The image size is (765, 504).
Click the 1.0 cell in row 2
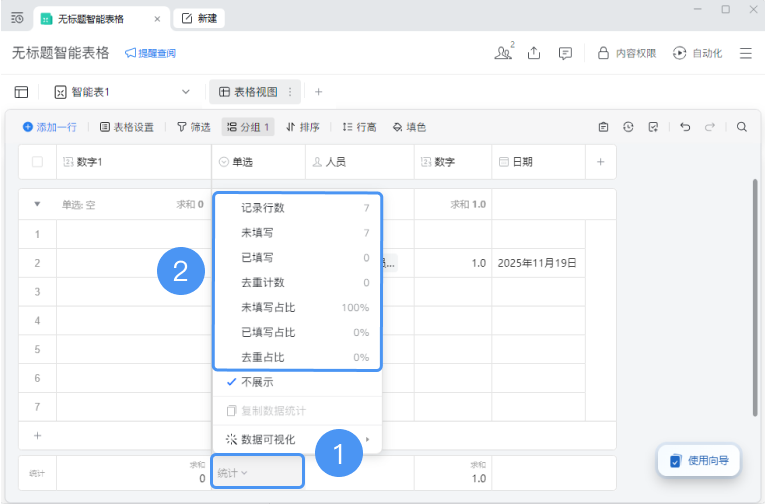[453, 263]
